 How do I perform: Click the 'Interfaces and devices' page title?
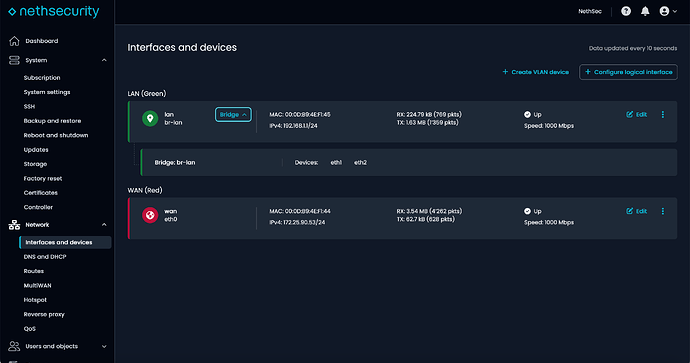[x=182, y=48]
